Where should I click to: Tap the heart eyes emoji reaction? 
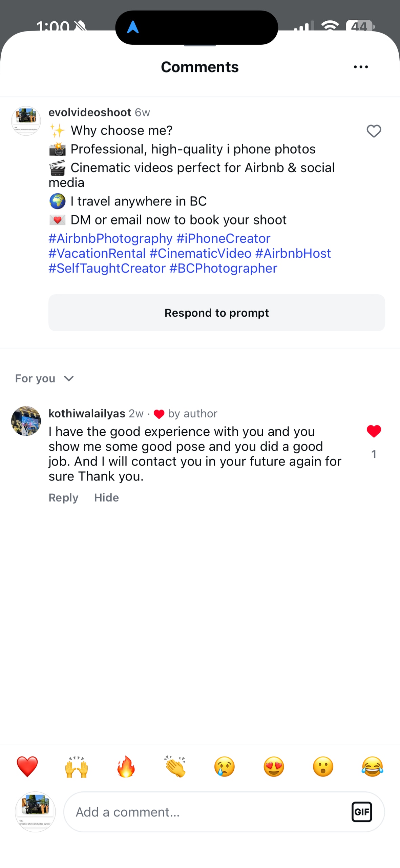pos(274,767)
